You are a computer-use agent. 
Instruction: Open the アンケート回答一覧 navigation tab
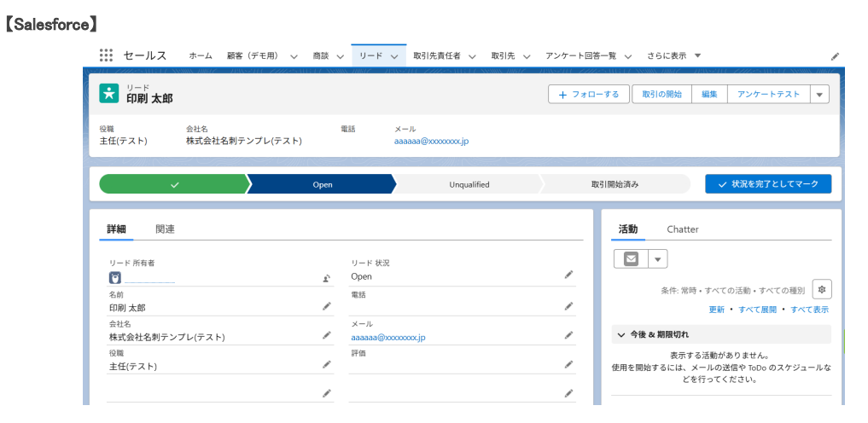[580, 55]
